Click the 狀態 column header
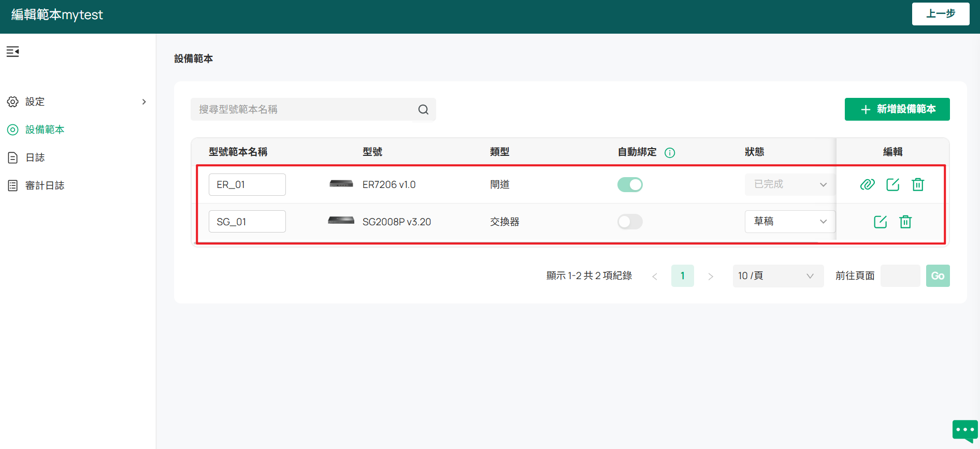The width and height of the screenshot is (980, 449). coord(755,152)
